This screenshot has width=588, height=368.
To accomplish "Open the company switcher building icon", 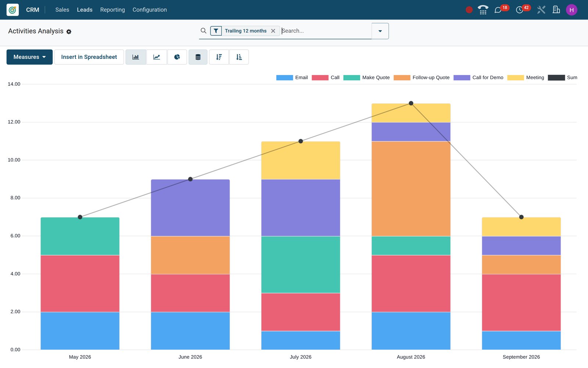I will (x=556, y=10).
